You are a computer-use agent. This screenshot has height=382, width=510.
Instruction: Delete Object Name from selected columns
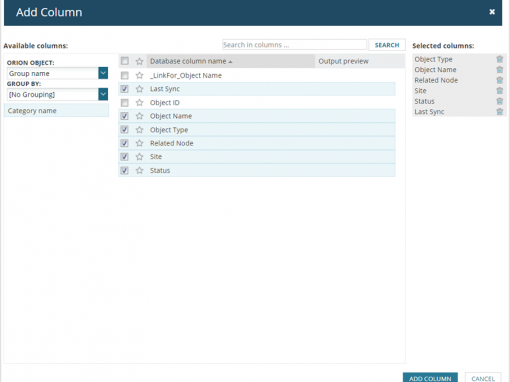(x=499, y=70)
